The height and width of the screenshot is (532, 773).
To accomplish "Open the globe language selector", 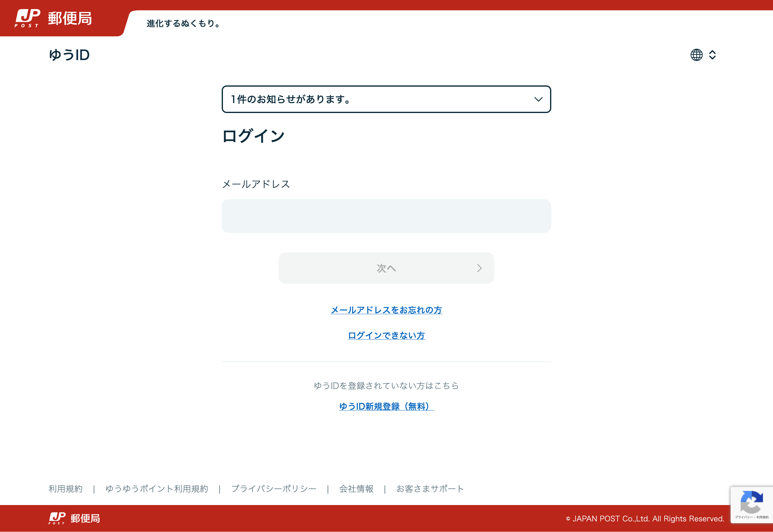I will pos(696,55).
